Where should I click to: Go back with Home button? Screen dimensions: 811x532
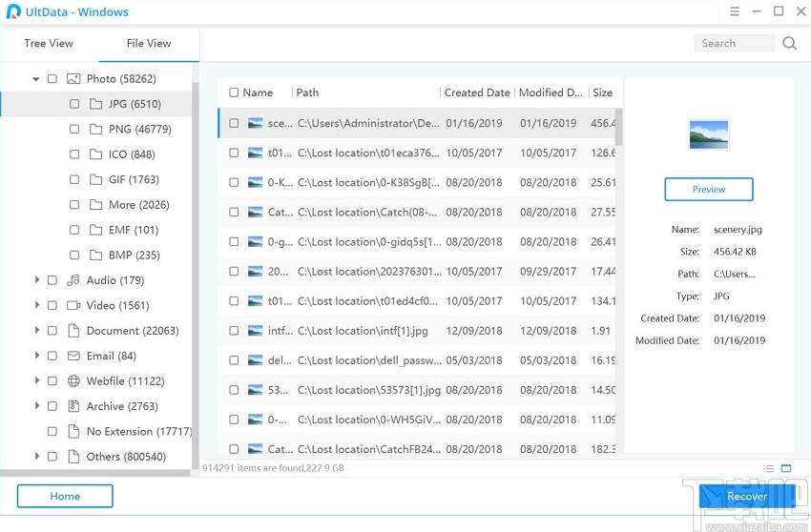(65, 497)
